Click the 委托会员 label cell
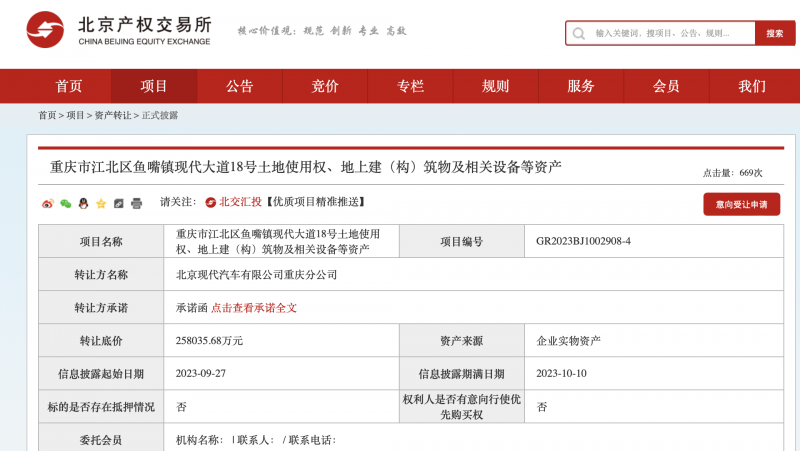This screenshot has width=800, height=451. coord(101,439)
